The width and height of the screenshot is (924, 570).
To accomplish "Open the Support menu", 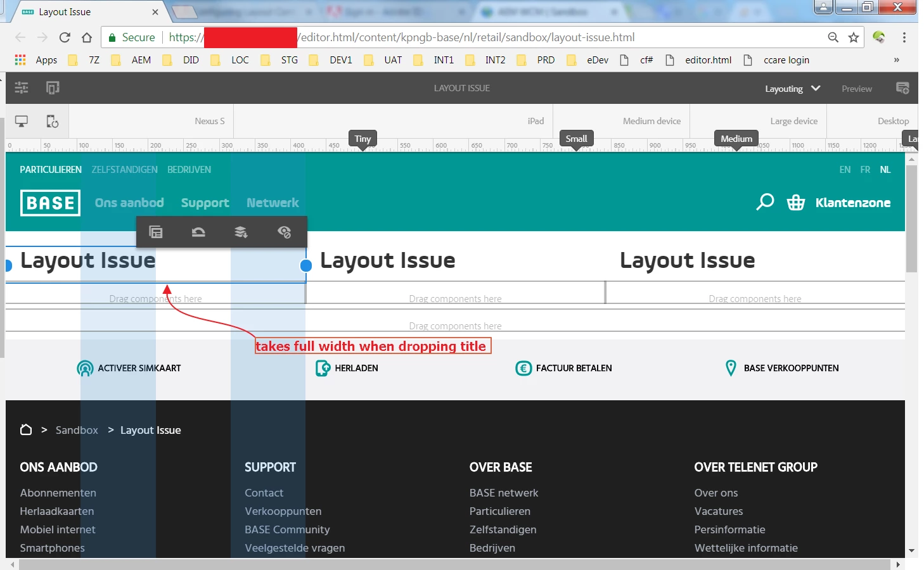I will click(205, 203).
